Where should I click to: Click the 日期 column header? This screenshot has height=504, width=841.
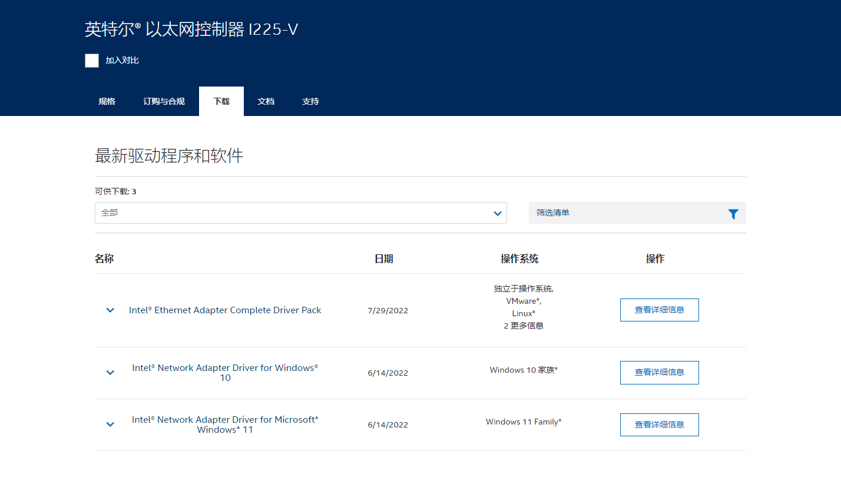pos(384,258)
